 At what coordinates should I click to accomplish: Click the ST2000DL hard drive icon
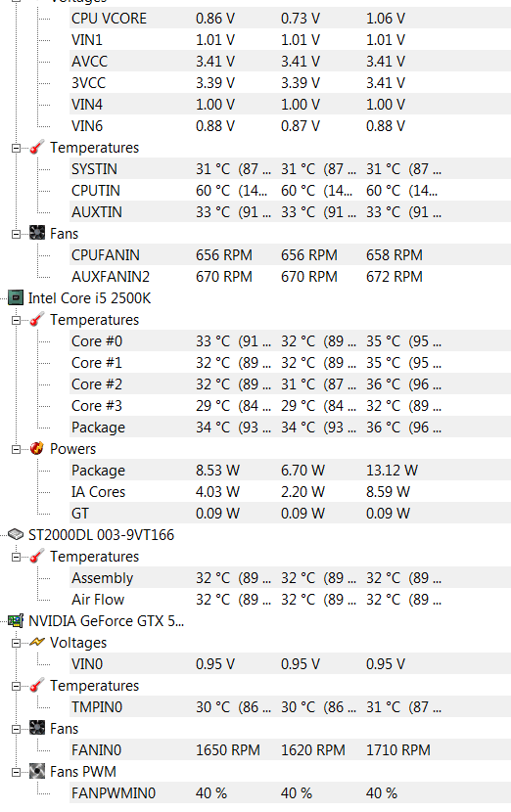[x=16, y=534]
